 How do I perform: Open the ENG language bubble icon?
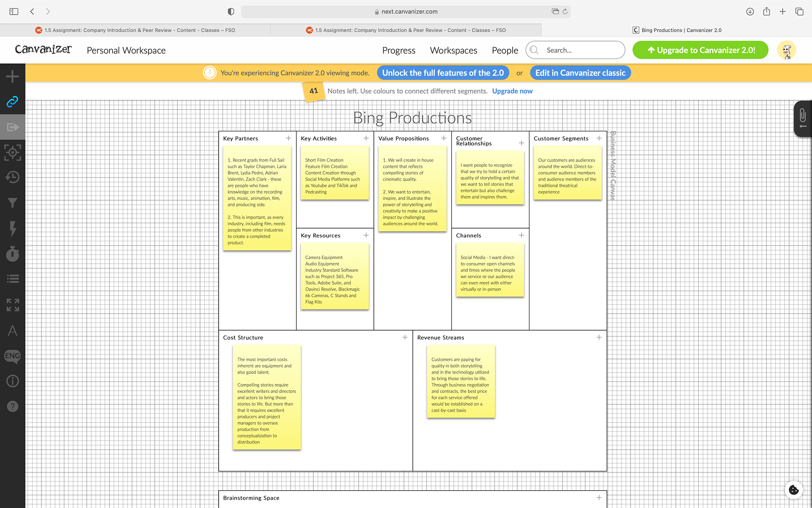[13, 356]
